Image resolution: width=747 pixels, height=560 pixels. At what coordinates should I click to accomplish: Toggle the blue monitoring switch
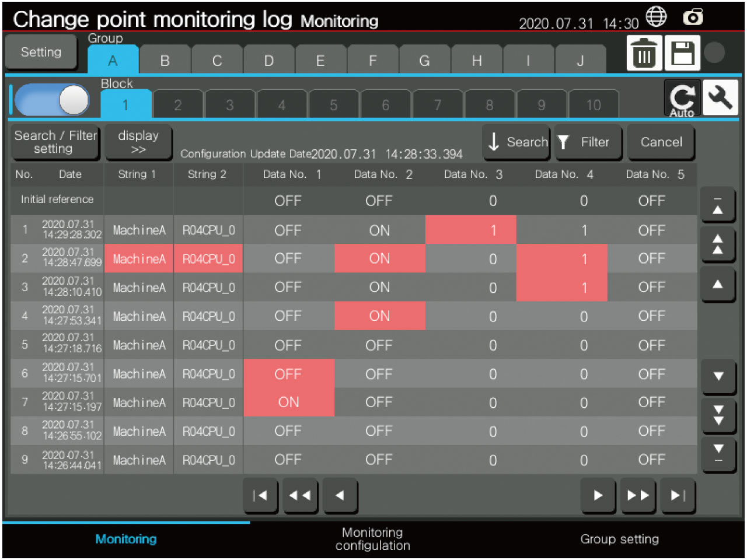point(53,100)
